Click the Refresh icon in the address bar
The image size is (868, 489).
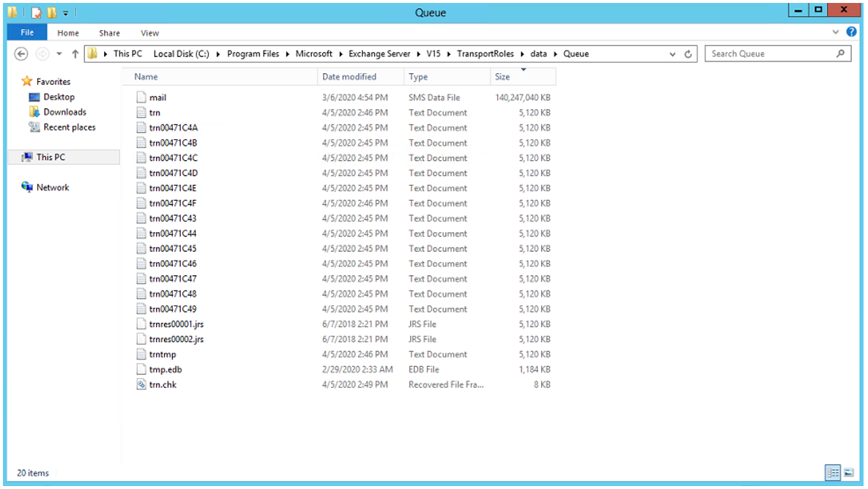pos(687,53)
